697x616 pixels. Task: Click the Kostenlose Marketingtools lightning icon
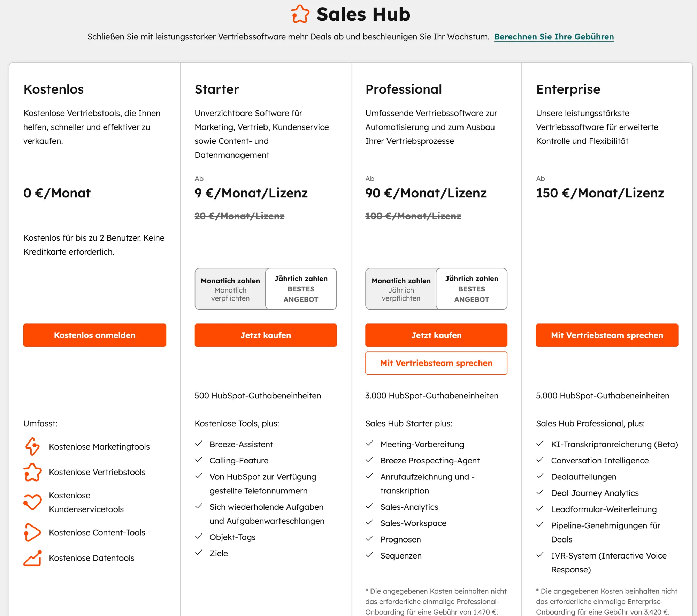[x=32, y=447]
